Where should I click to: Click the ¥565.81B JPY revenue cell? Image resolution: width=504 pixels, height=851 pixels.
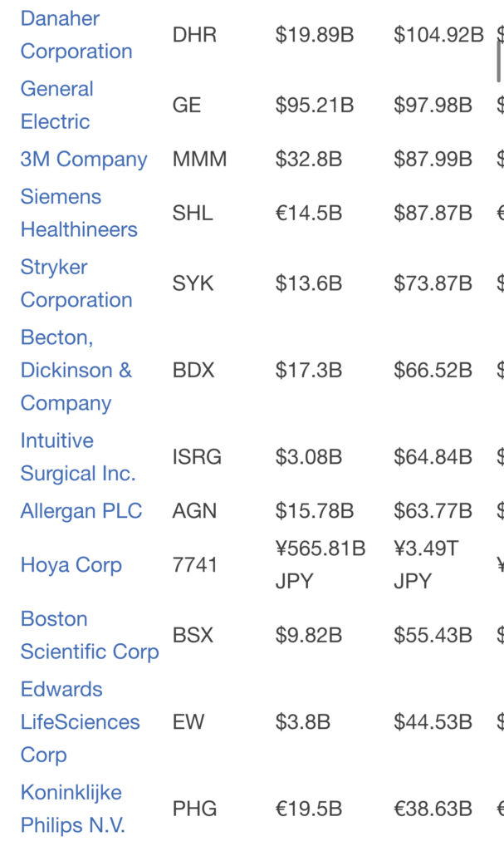click(x=321, y=565)
